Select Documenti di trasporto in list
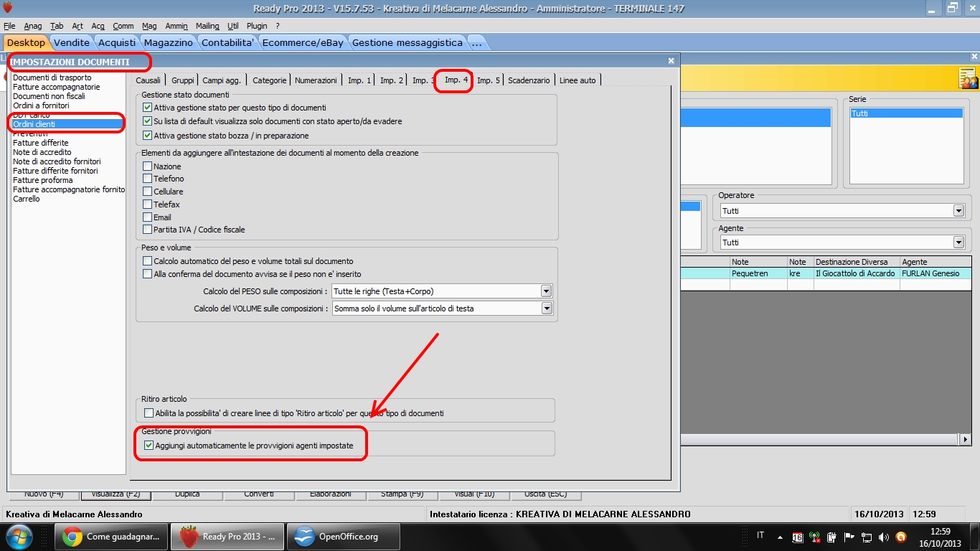The height and width of the screenshot is (551, 980). click(52, 77)
